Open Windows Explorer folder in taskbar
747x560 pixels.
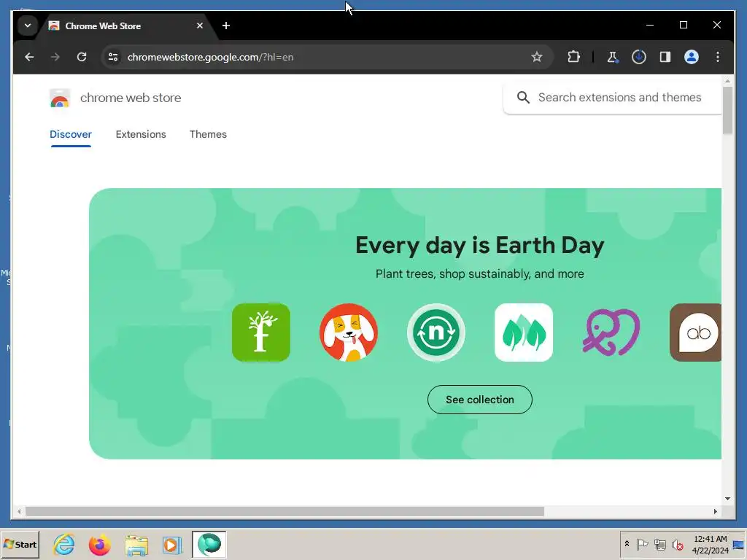click(136, 544)
